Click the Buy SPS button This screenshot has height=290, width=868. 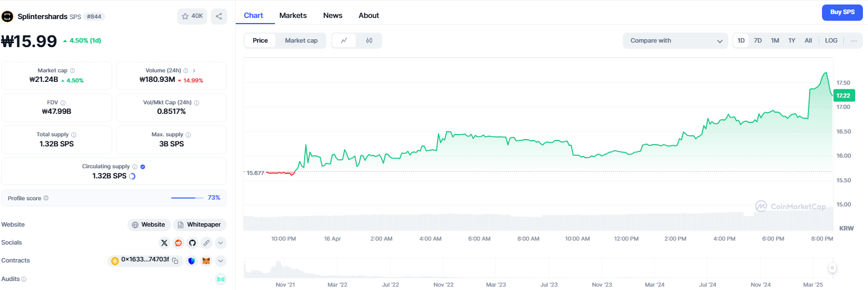842,12
